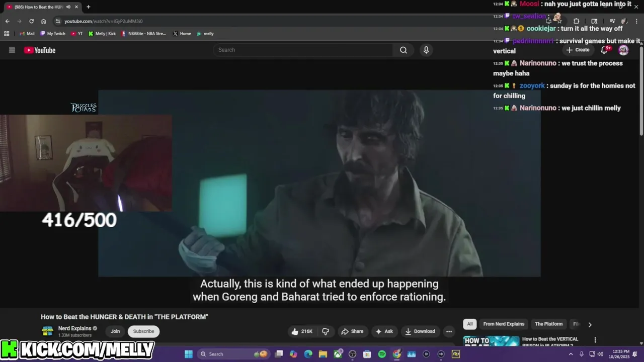Viewport: 644px width, 362px height.
Task: Open the YT bookmark
Action: [77, 34]
